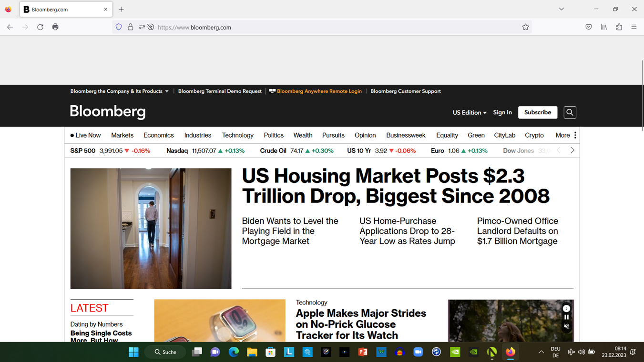Go back to the previous page
644x362 pixels.
(x=10, y=27)
